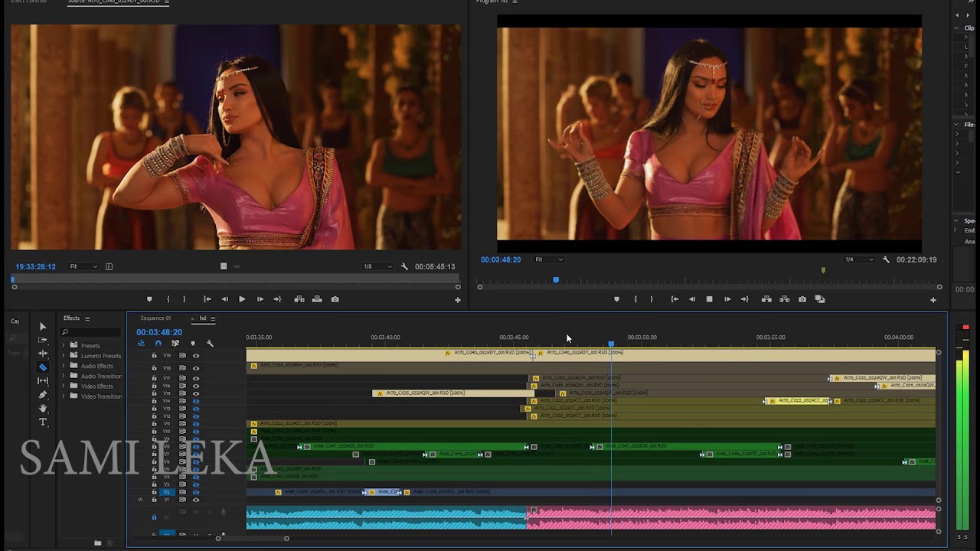Expand the Video Effects folder
The width and height of the screenshot is (980, 551).
click(64, 386)
